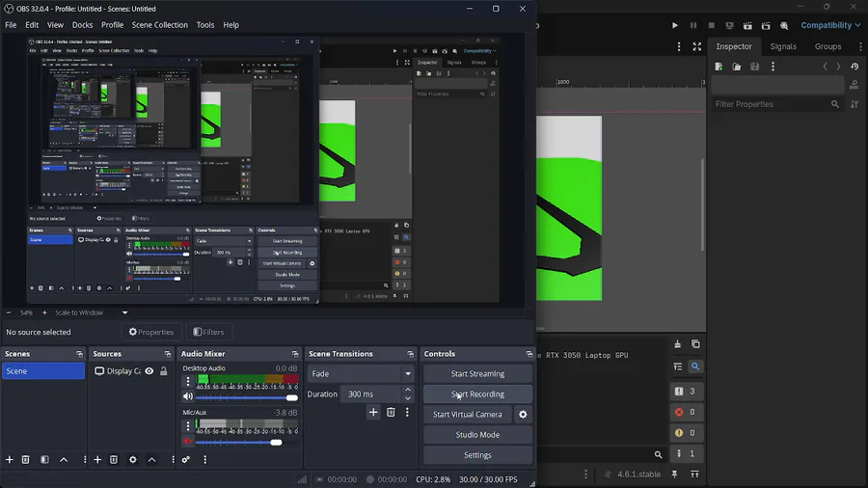Image resolution: width=868 pixels, height=488 pixels.
Task: Clear Godot output with the broom icon
Action: pyautogui.click(x=678, y=344)
